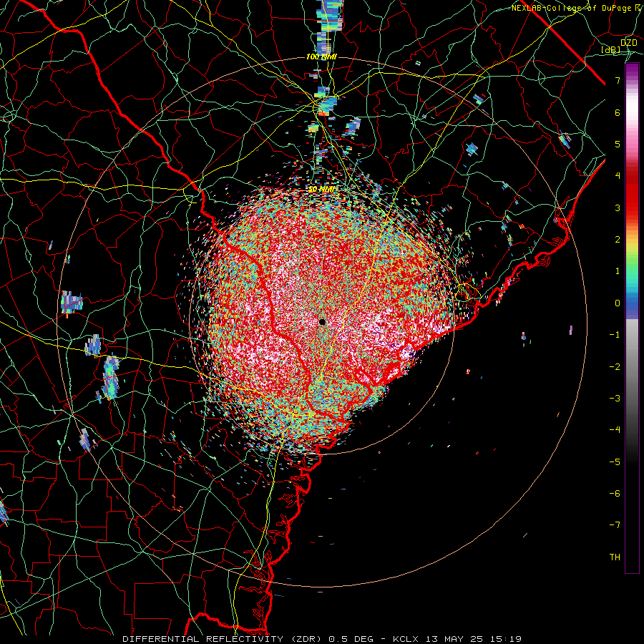Click the -6 value on the dB scale
The height and width of the screenshot is (644, 644).
tap(615, 494)
